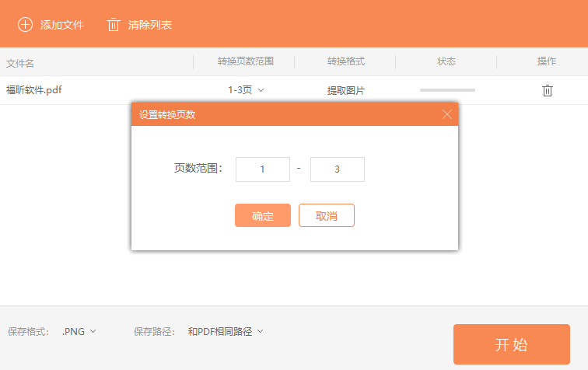The width and height of the screenshot is (588, 370).
Task: Confirm with the 确定 button
Action: click(263, 215)
